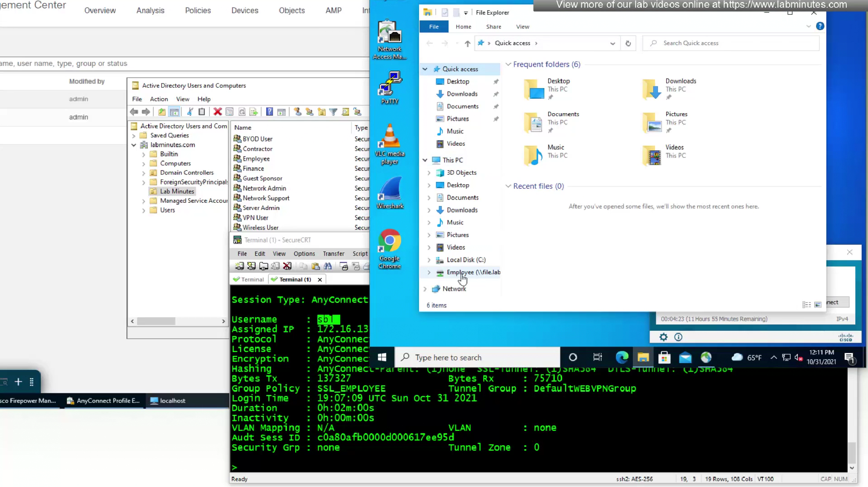Screen dimensions: 868x487
Task: Collapse the labminutes.com domain node
Action: [x=134, y=145]
